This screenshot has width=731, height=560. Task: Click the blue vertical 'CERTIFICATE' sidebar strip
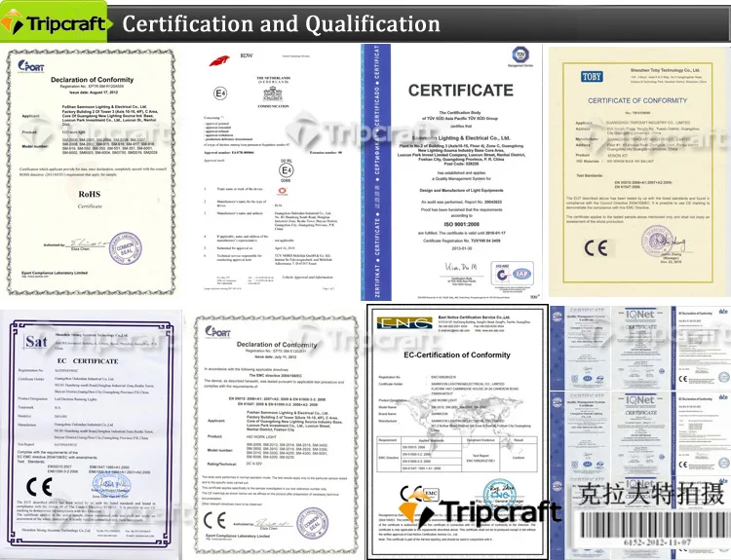[x=376, y=172]
